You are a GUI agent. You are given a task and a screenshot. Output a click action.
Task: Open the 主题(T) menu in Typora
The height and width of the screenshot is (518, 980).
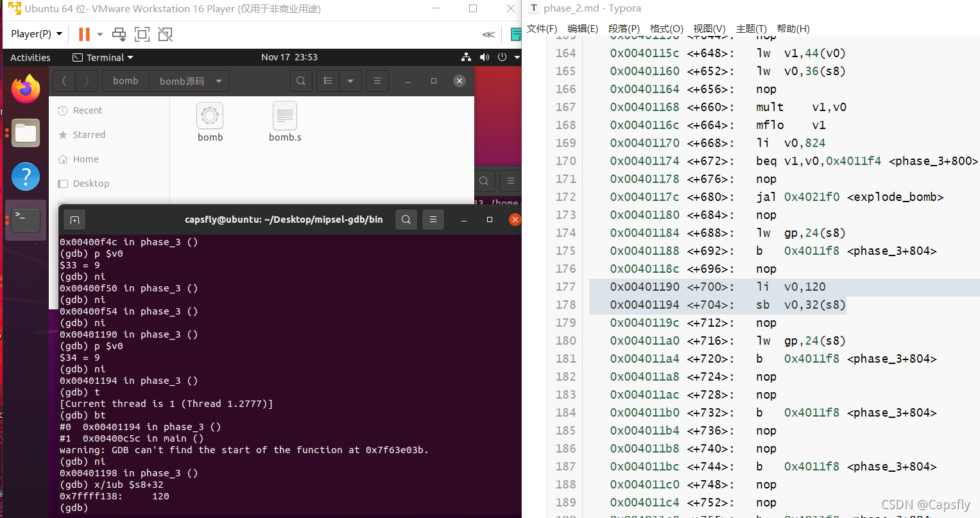[x=752, y=29]
